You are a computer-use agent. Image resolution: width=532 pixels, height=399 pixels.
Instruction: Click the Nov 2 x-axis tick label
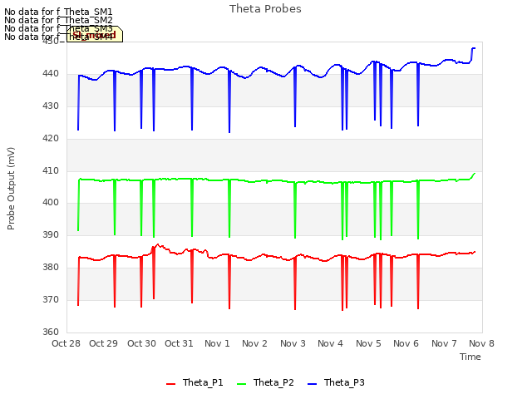(255, 343)
